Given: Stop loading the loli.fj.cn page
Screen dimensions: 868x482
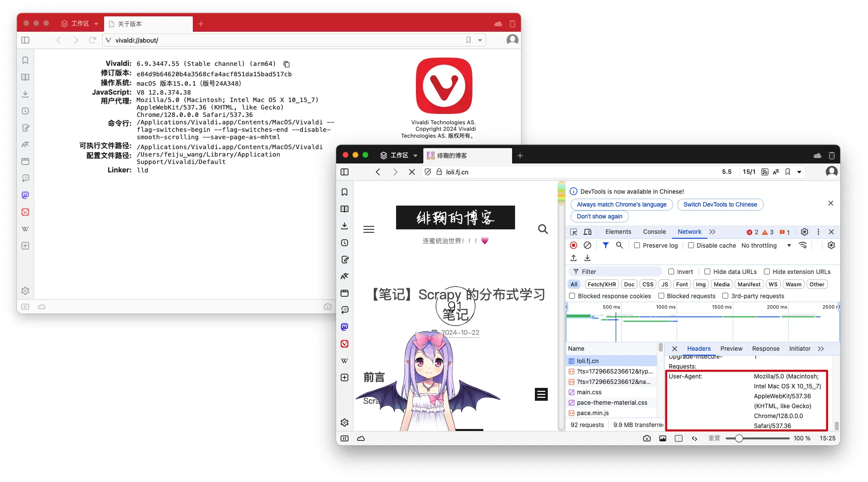Looking at the screenshot, I should pyautogui.click(x=412, y=172).
